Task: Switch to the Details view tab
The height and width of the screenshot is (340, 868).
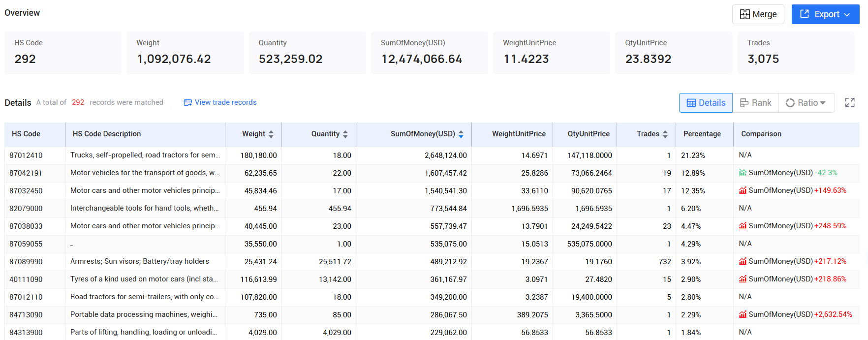Action: pos(706,103)
